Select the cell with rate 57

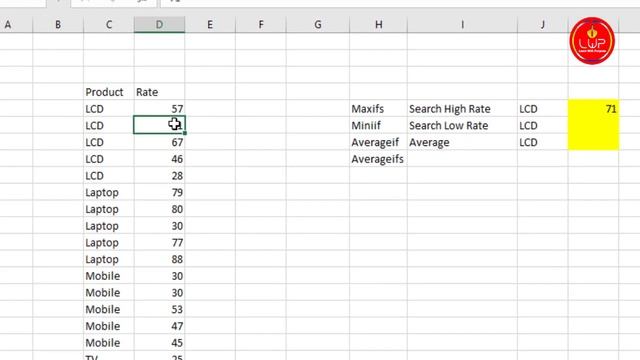coord(159,109)
